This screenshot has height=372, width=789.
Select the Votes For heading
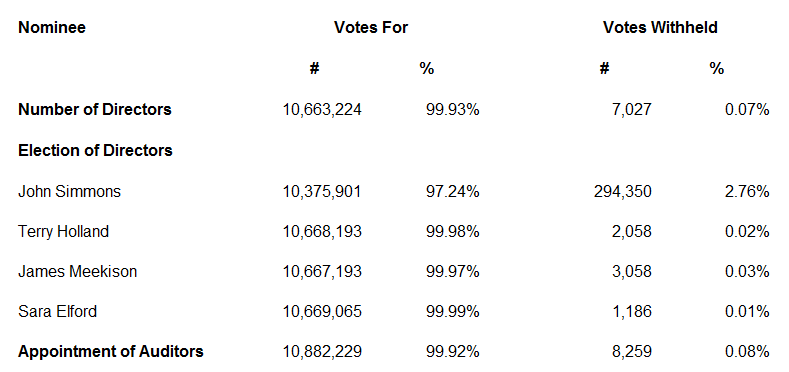[x=371, y=27]
